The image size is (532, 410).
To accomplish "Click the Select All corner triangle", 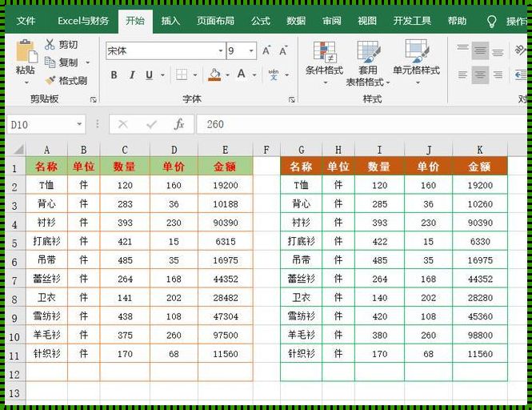I will [x=18, y=149].
